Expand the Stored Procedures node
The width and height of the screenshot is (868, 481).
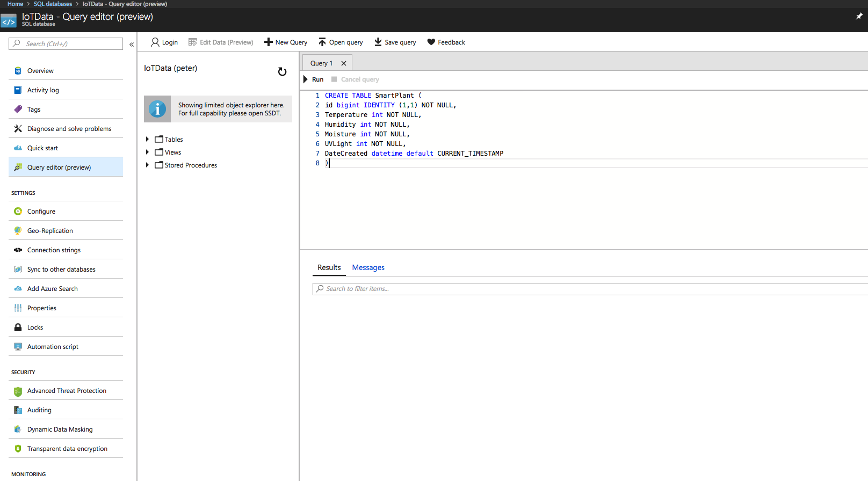pos(147,165)
